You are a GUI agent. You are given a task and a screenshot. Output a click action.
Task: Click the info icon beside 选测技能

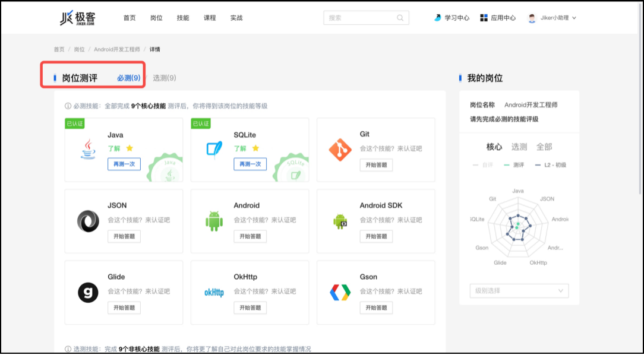coord(68,349)
